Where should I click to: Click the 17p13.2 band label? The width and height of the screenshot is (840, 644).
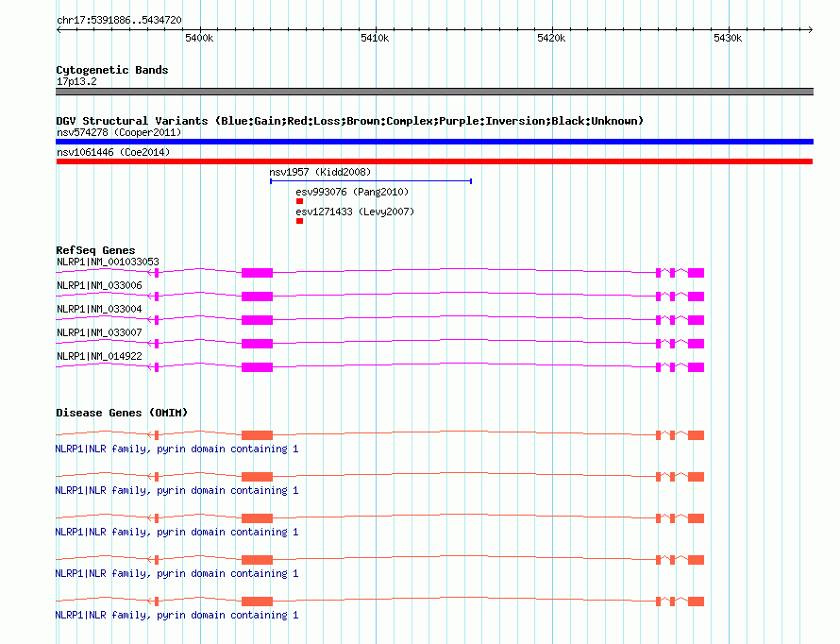(76, 81)
